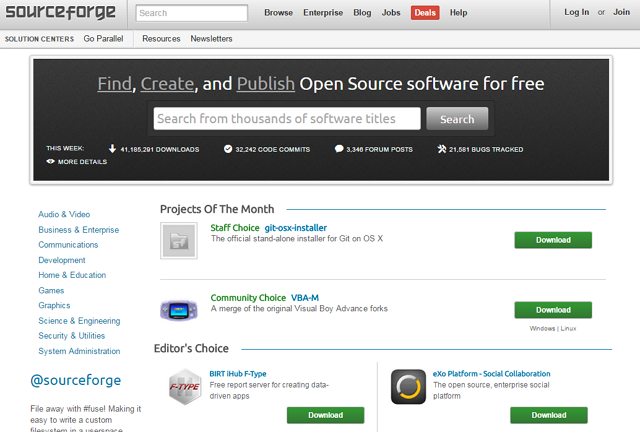Image resolution: width=640 pixels, height=432 pixels.
Task: Open the @sourceforge Twitter link
Action: pyautogui.click(x=76, y=380)
